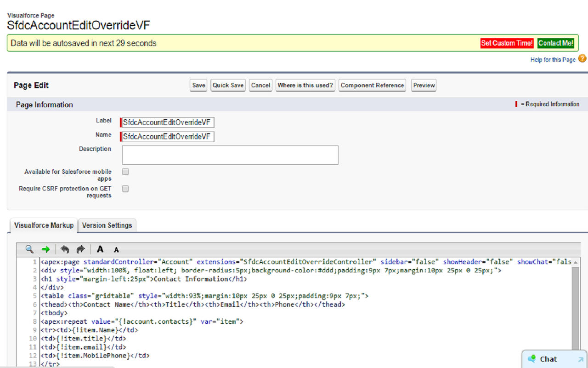Click the Contact Me! button
This screenshot has width=588, height=368.
click(556, 43)
